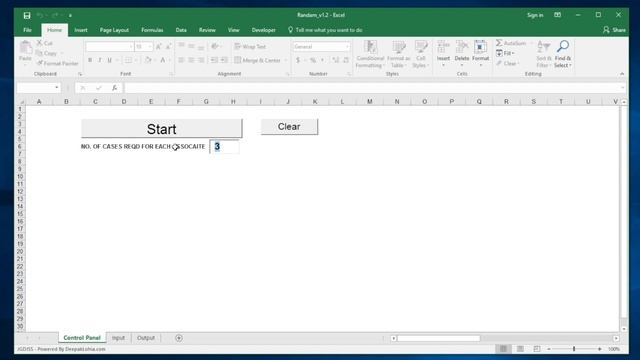
Task: Open the Output sheet tab
Action: [x=146, y=338]
